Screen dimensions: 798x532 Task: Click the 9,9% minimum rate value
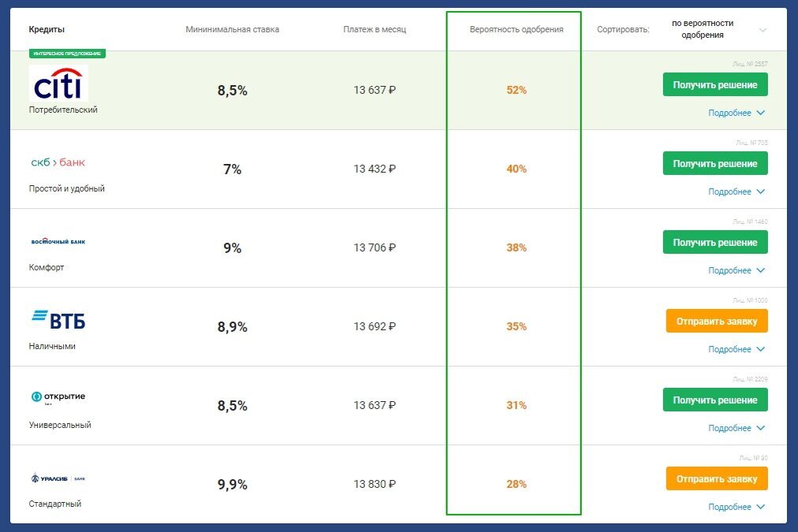click(x=232, y=485)
